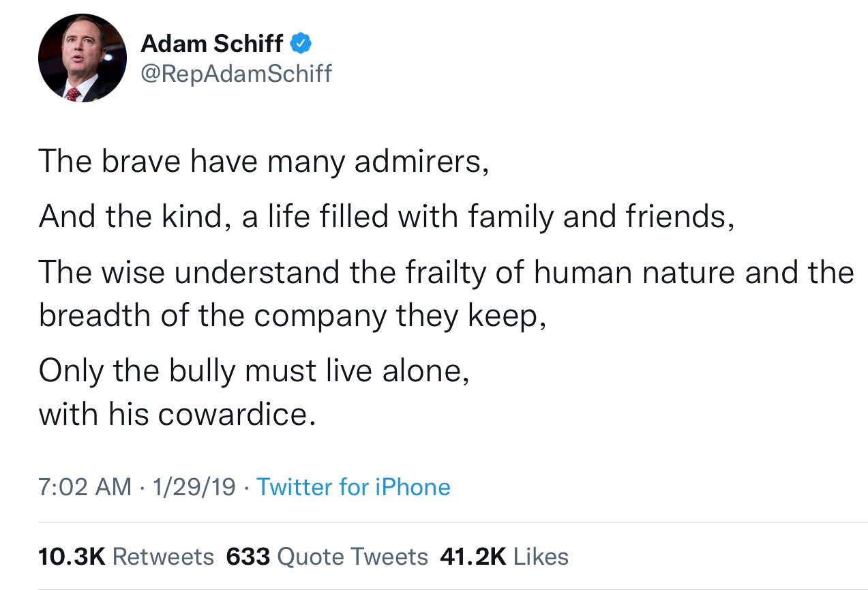Open the "Twitter for iPhone" source link
Image resolution: width=868 pixels, height=590 pixels.
click(x=353, y=487)
